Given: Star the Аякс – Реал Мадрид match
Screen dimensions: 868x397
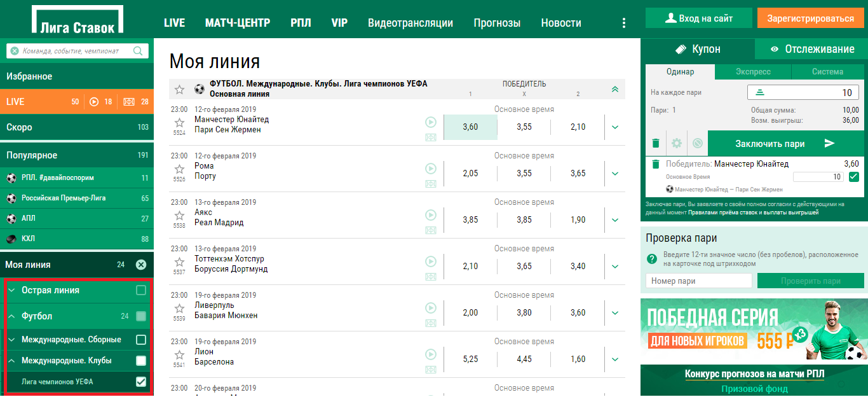Looking at the screenshot, I should (179, 216).
